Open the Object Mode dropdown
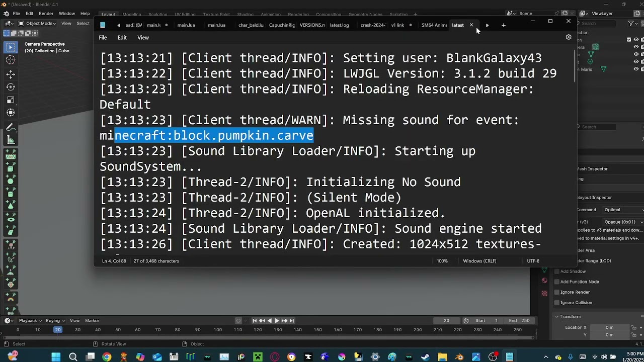This screenshot has height=362, width=644. [37, 24]
